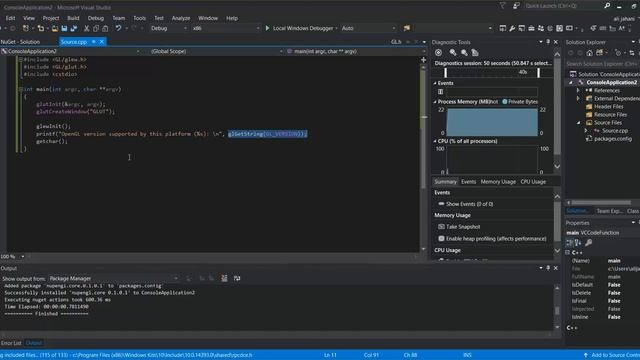The height and width of the screenshot is (360, 640).
Task: Switch to the NuGet - Solution tab
Action: 20,42
